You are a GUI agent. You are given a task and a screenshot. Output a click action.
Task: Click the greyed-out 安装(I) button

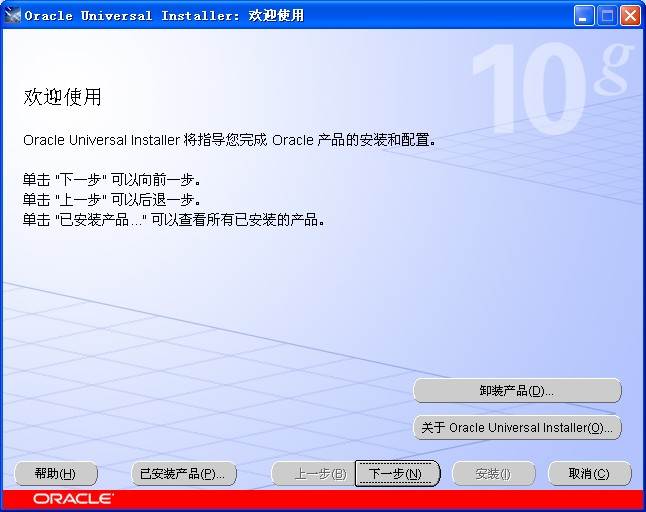click(494, 474)
